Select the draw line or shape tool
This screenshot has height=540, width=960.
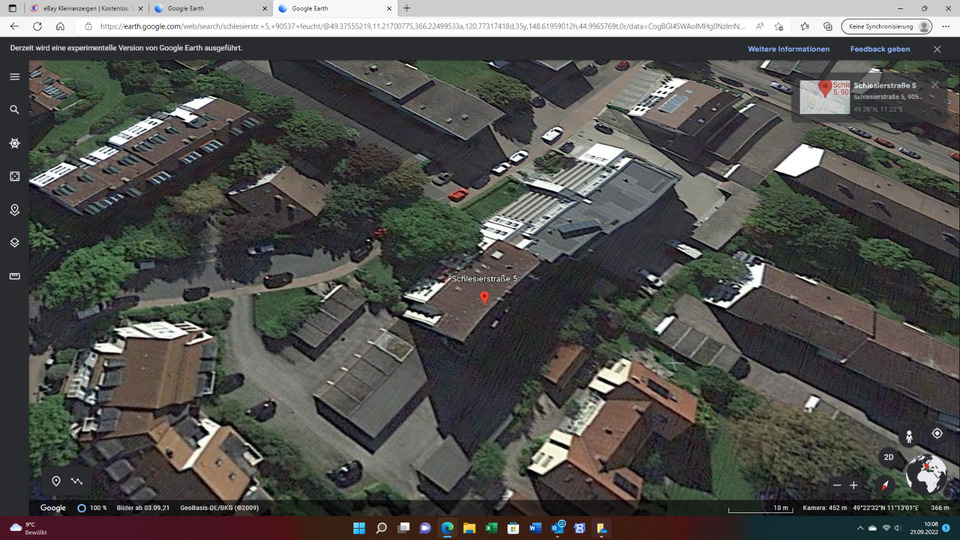(77, 481)
